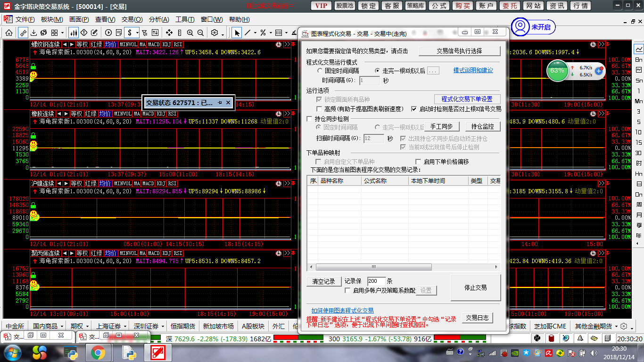Expand the dollar sign toolbar dropdown
This screenshot has height=362, width=644.
pyautogui.click(x=137, y=33)
